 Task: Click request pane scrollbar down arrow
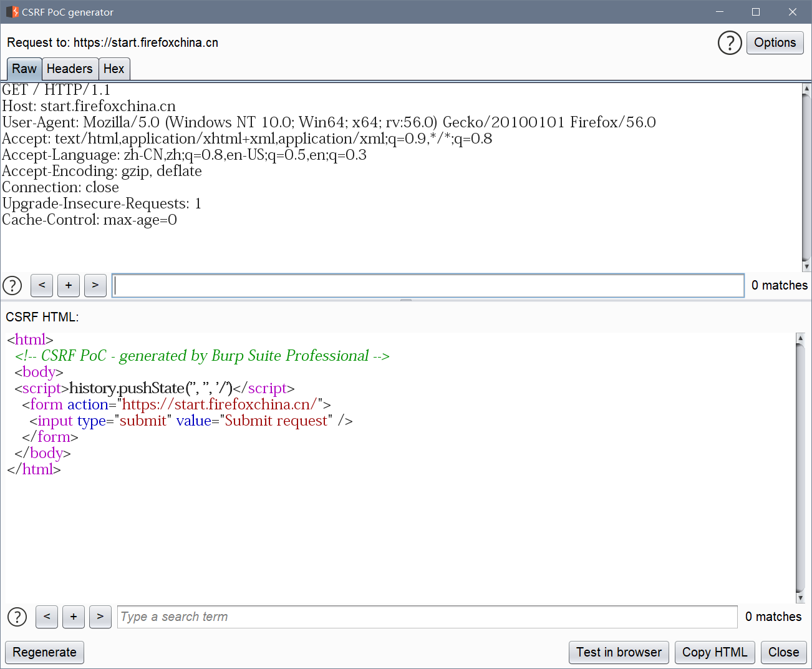click(806, 266)
